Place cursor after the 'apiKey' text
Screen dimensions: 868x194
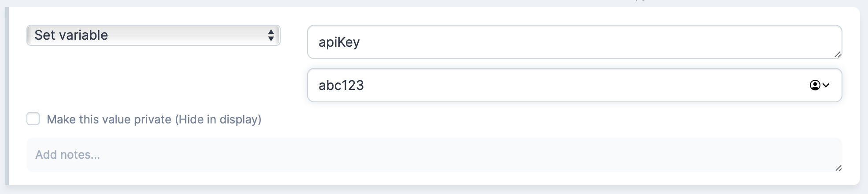(x=361, y=42)
